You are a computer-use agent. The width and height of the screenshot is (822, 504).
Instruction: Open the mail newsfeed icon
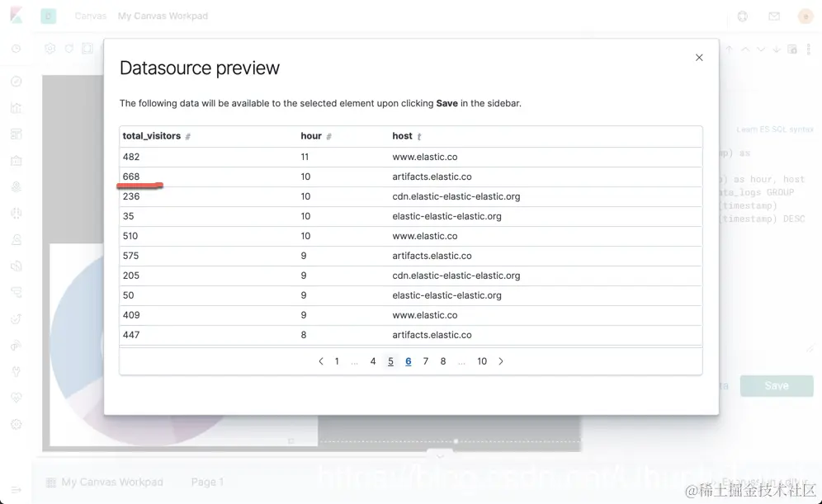pos(774,16)
